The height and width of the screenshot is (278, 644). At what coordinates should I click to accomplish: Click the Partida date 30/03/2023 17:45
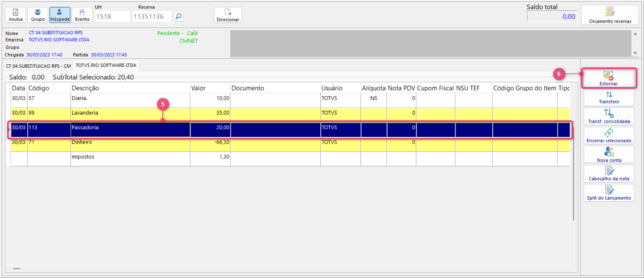tap(109, 55)
